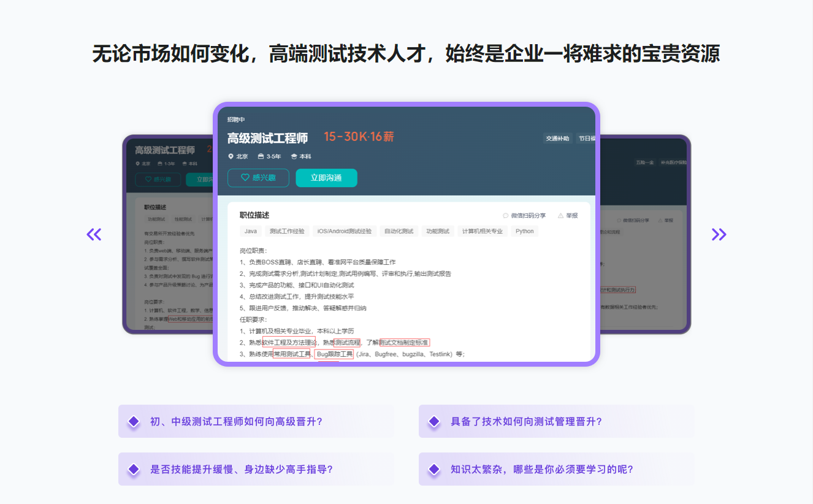Image resolution: width=813 pixels, height=504 pixels.
Task: Click the warning triangle 举报 icon
Action: 560,216
